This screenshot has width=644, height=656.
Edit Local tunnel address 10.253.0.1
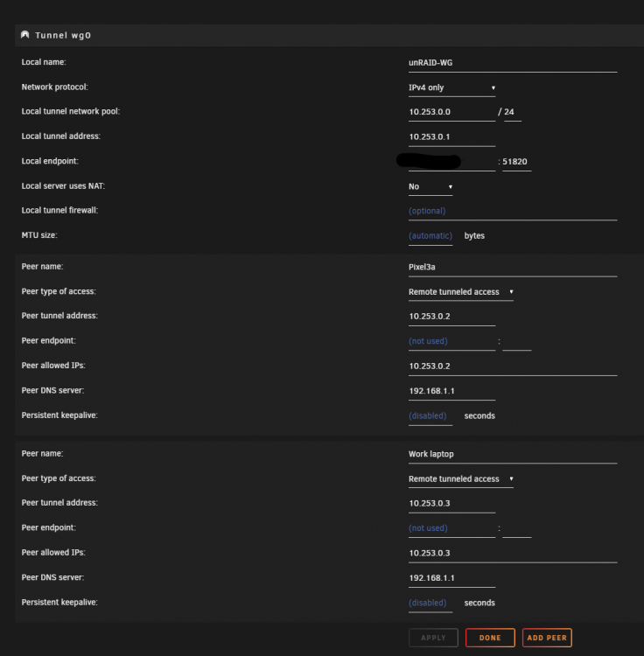(x=451, y=137)
